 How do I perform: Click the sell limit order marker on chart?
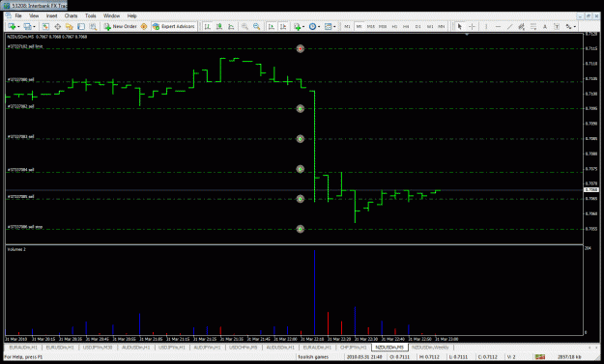pos(301,48)
